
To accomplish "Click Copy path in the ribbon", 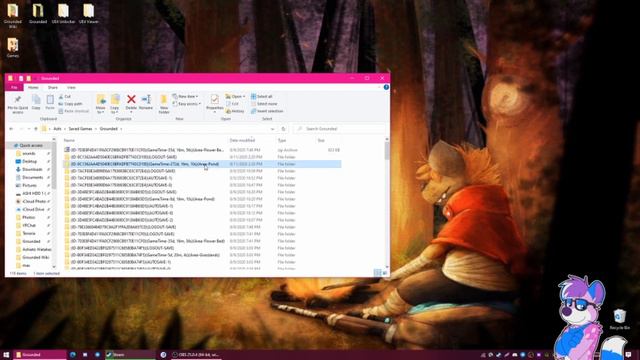I will (71, 104).
